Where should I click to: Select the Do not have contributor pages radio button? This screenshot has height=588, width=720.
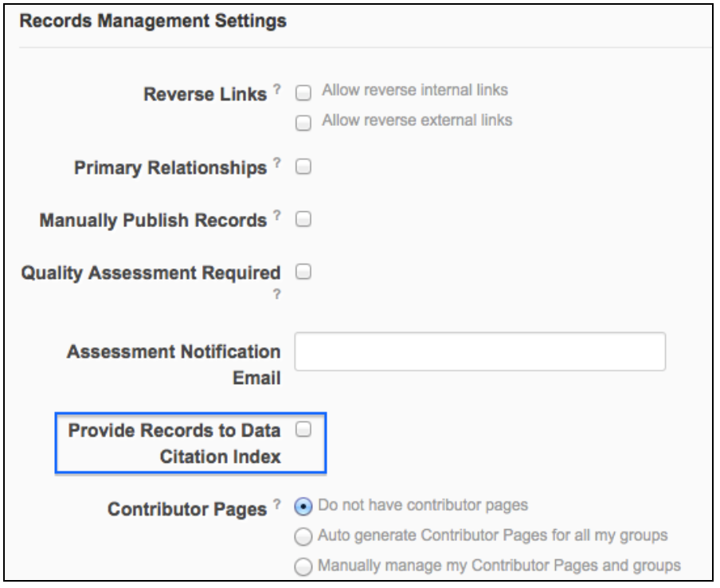(x=303, y=506)
